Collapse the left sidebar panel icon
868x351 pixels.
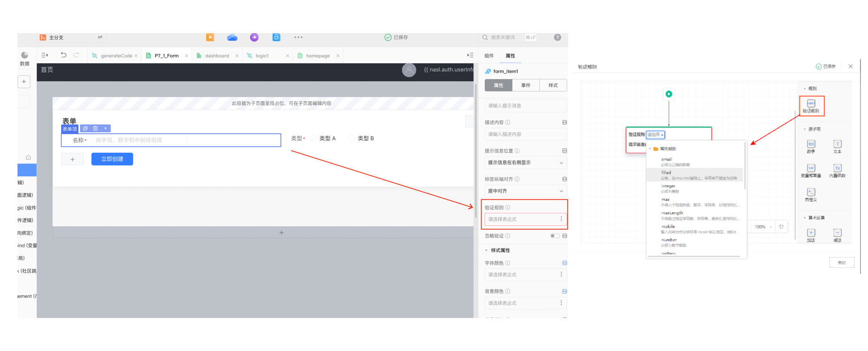point(45,55)
